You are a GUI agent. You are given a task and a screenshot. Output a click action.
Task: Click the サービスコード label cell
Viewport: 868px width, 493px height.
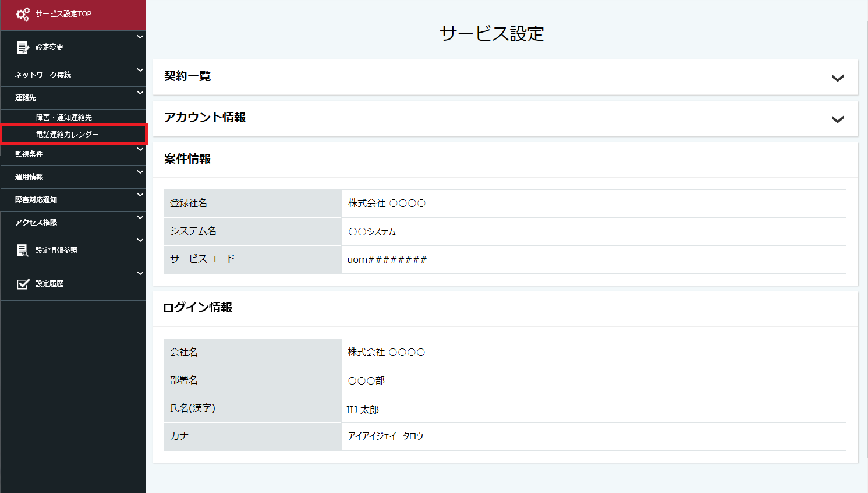253,259
